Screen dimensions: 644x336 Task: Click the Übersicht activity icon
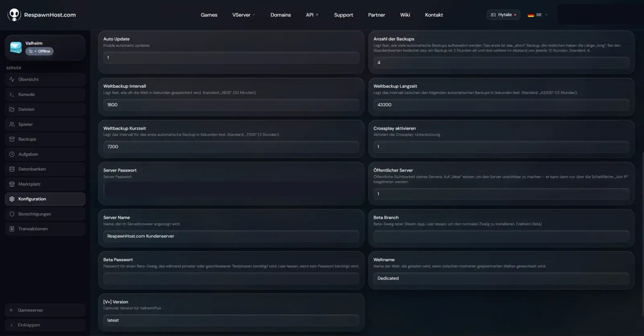[x=12, y=80]
